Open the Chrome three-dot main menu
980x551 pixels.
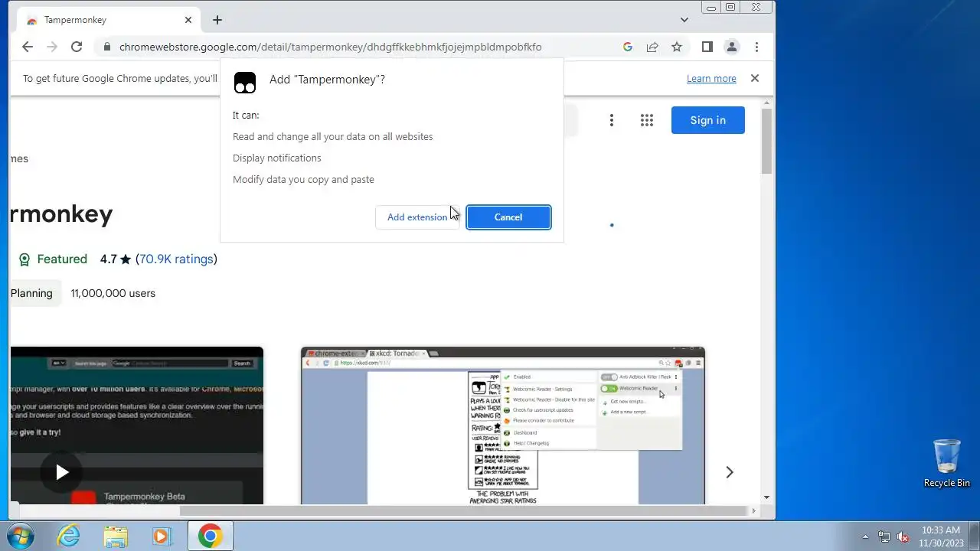[x=756, y=47]
